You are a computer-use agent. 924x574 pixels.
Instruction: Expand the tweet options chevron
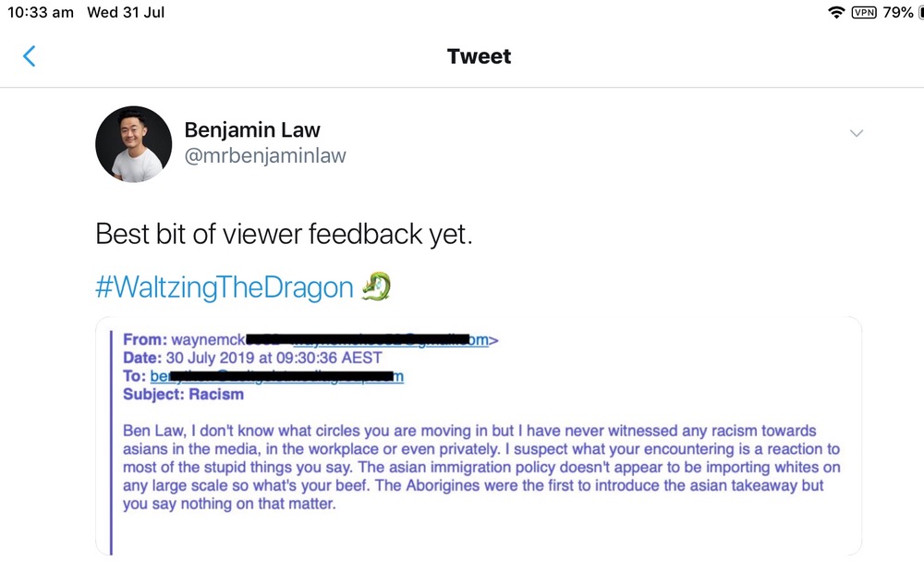click(857, 133)
